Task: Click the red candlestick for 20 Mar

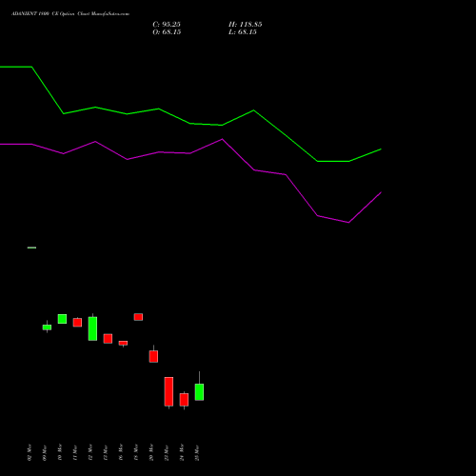Action: tap(153, 356)
